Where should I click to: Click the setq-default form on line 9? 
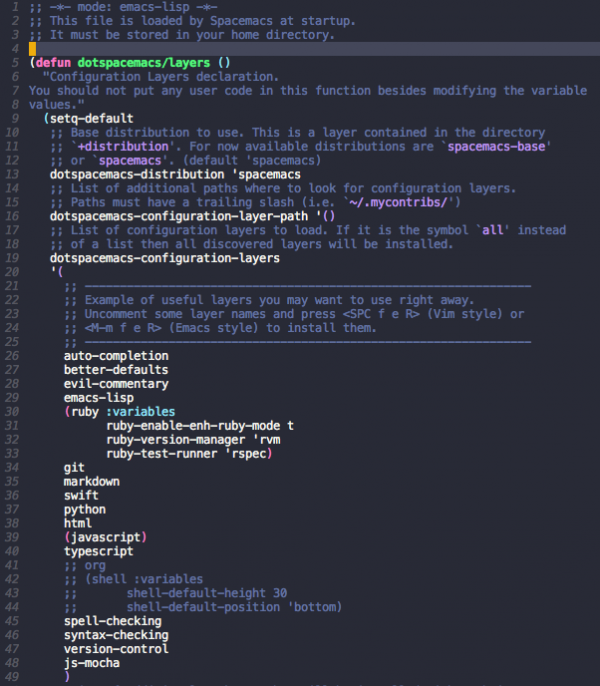coord(88,119)
